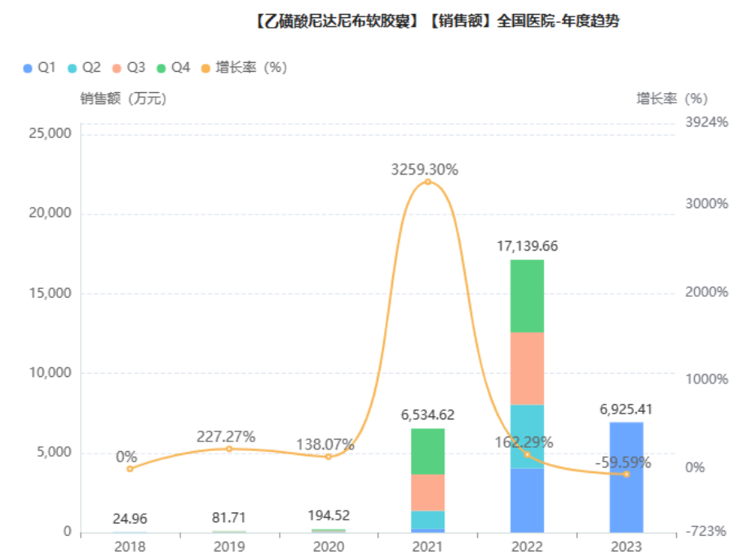Click the 194.52 value label
The width and height of the screenshot is (756, 558).
pos(329,516)
